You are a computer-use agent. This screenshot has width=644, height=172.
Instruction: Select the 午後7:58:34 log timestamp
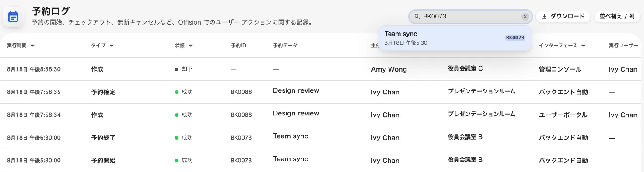(x=34, y=115)
